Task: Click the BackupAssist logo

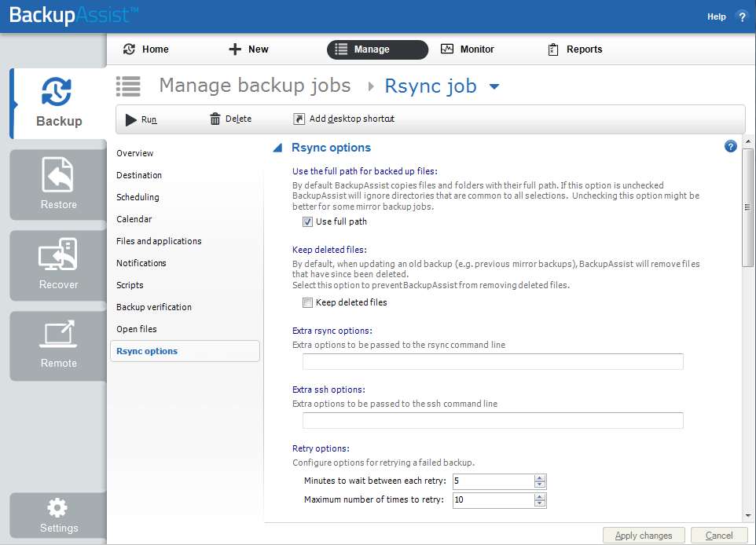Action: pyautogui.click(x=74, y=16)
